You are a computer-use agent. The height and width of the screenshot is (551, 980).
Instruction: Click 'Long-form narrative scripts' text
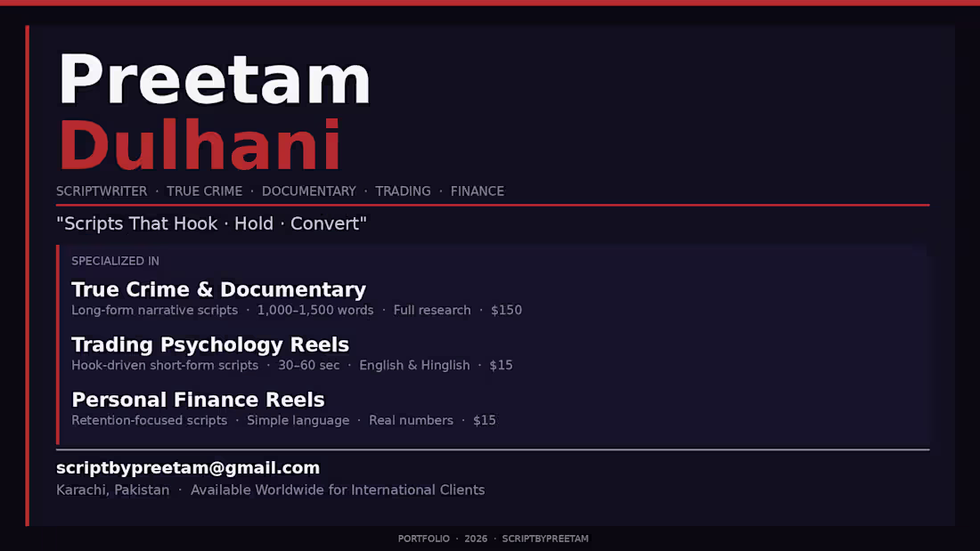154,310
